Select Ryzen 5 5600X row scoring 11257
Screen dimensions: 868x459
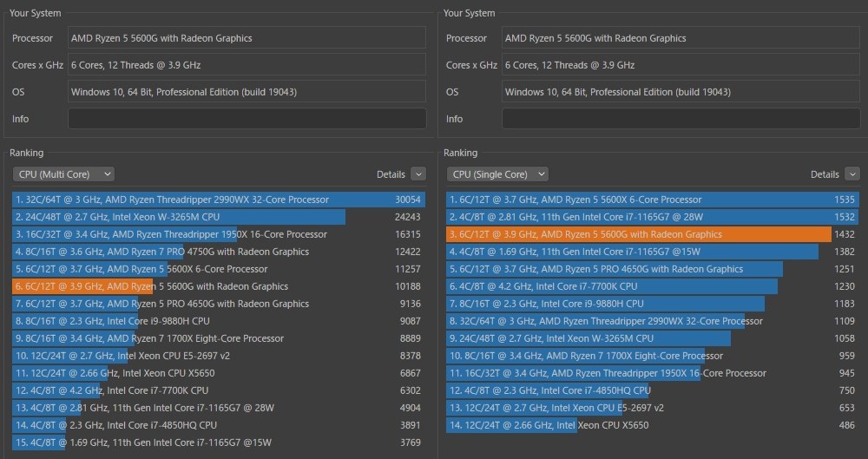[x=219, y=269]
